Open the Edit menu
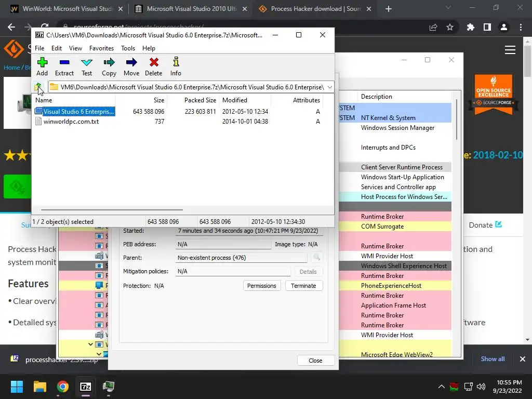The height and width of the screenshot is (399, 532). click(56, 48)
